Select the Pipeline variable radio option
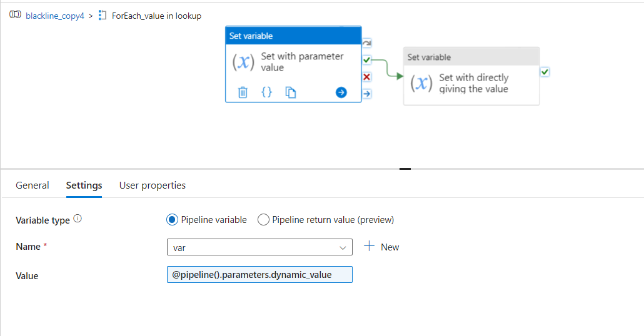 point(172,220)
